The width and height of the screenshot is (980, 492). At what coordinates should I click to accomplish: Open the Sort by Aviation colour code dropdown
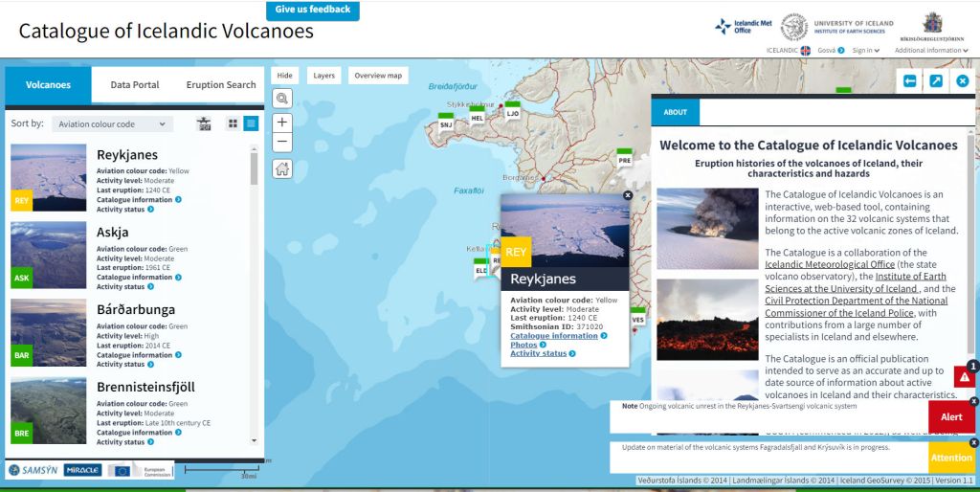111,123
